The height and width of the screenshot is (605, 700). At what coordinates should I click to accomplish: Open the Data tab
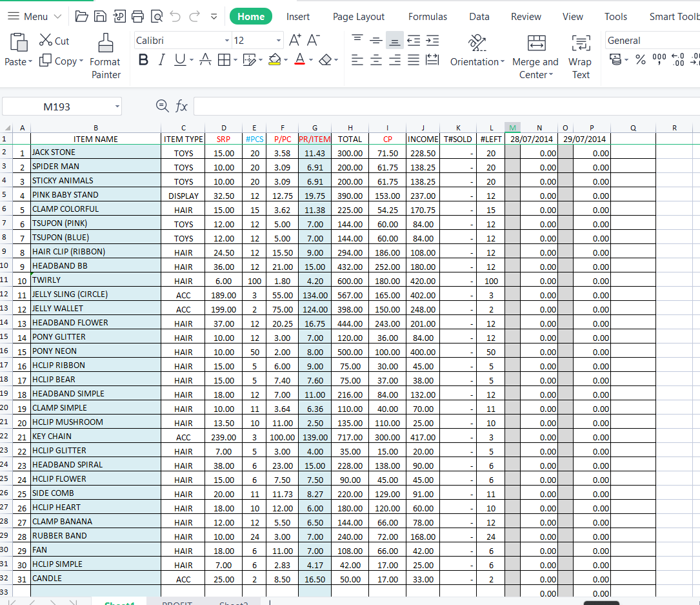pyautogui.click(x=479, y=17)
